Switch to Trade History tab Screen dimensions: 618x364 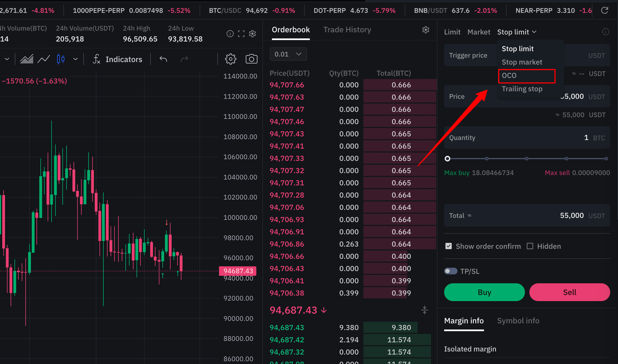point(347,30)
